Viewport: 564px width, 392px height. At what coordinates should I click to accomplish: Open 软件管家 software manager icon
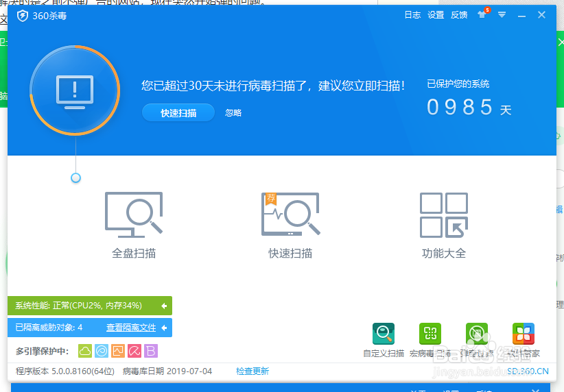(524, 334)
